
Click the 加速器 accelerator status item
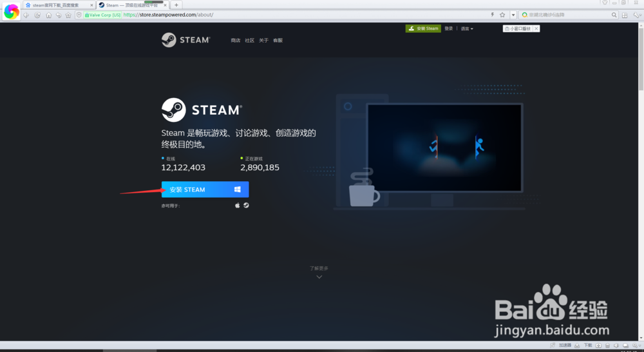[x=565, y=346]
